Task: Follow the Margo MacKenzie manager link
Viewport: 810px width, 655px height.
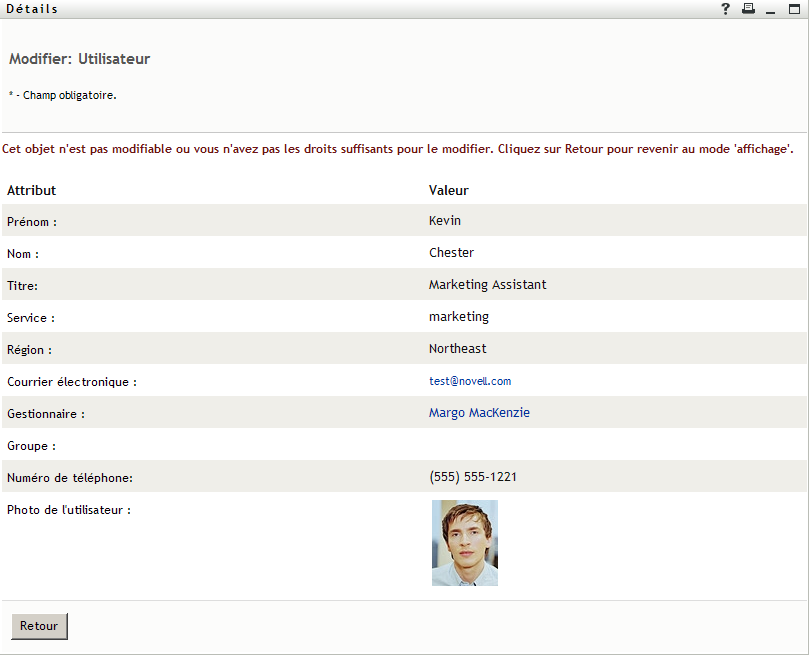Action: click(x=479, y=413)
